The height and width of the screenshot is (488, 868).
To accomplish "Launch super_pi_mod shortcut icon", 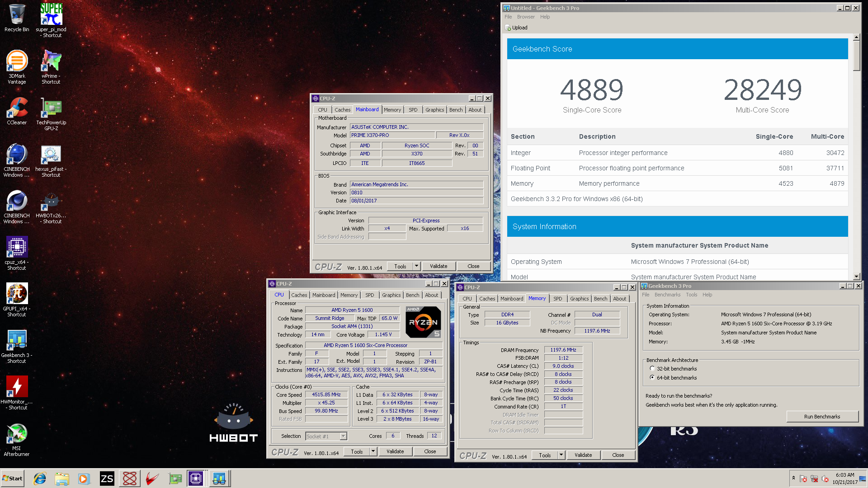I will point(51,20).
